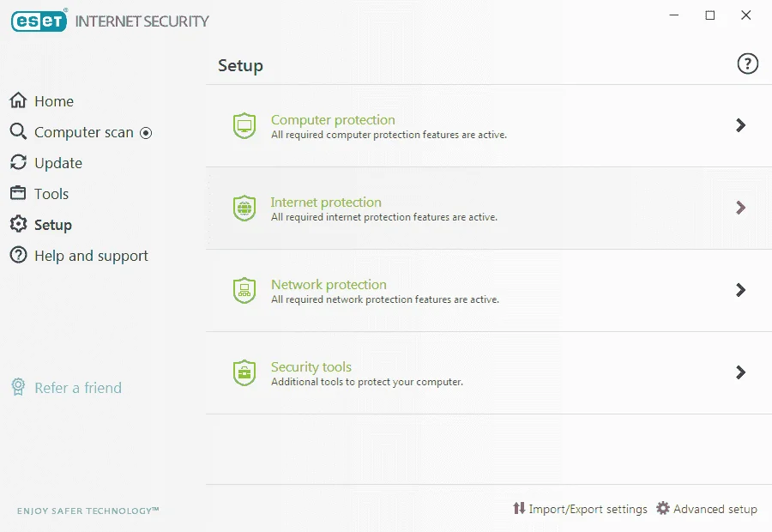The image size is (772, 532).
Task: Click the Update refresh arrows icon
Action: pyautogui.click(x=18, y=162)
